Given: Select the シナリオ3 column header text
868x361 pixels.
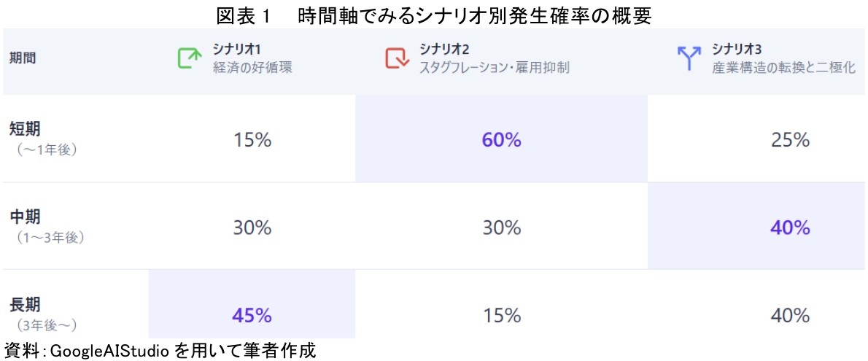Looking at the screenshot, I should click(737, 50).
